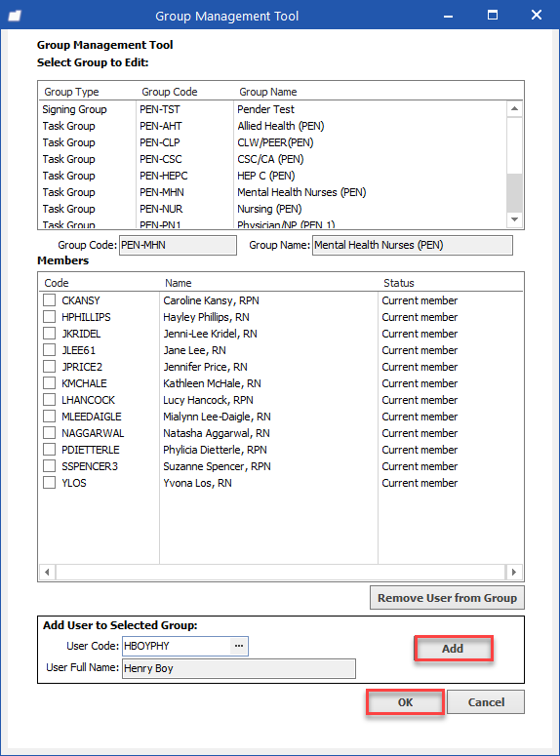Click member name Jane Lee, RN
Screen dimensions: 560x756
tap(194, 350)
